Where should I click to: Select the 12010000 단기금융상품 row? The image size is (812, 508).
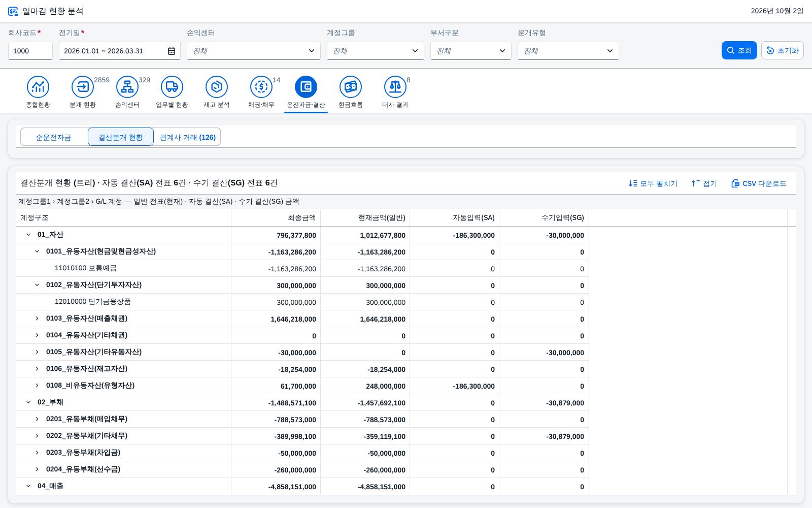click(302, 302)
